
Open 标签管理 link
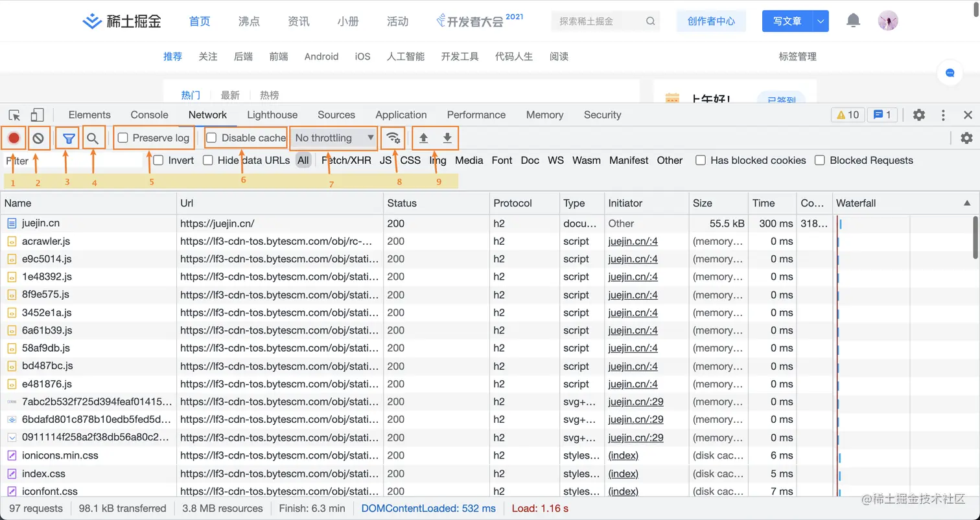tap(797, 56)
